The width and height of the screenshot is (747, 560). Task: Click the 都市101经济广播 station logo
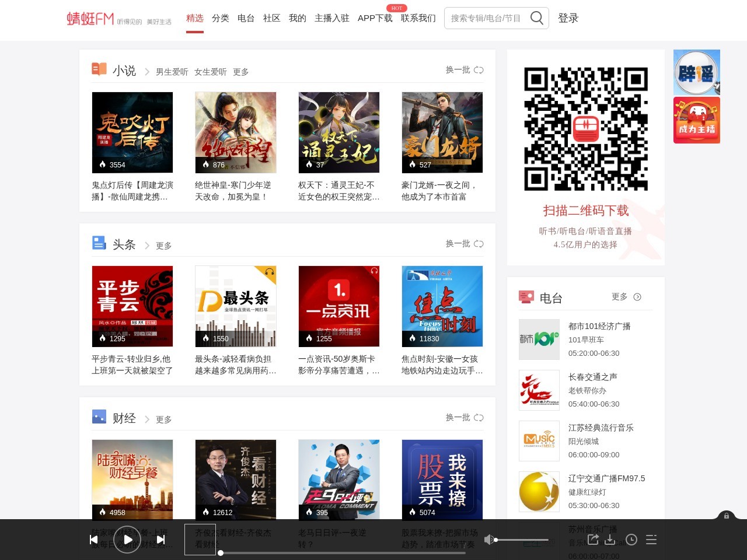click(539, 339)
